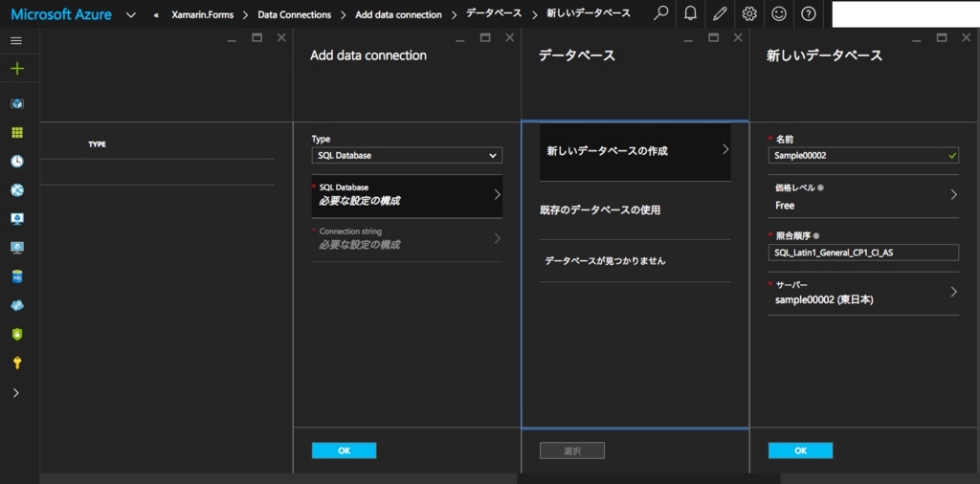Open All resources green grid icon
The width and height of the screenshot is (980, 484).
tap(17, 132)
